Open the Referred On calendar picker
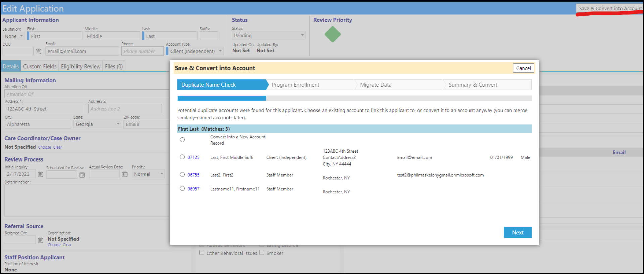This screenshot has height=274, width=644. 41,240
